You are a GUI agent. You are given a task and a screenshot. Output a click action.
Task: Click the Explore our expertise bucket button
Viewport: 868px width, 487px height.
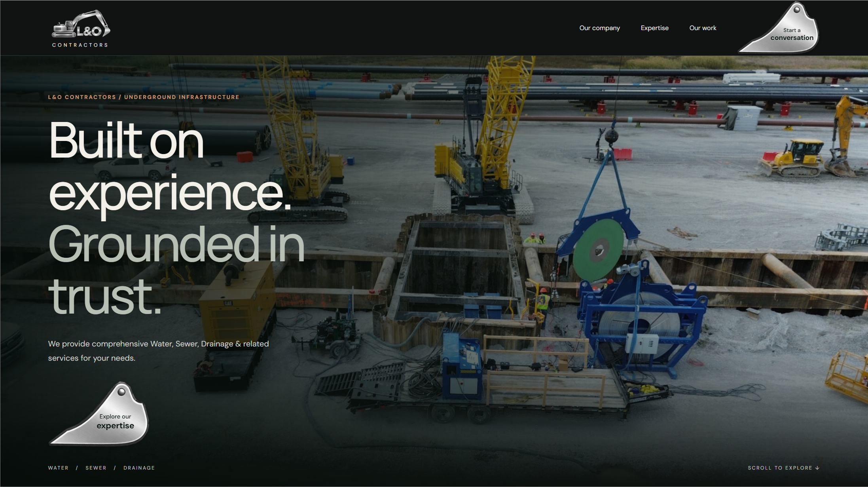point(100,414)
